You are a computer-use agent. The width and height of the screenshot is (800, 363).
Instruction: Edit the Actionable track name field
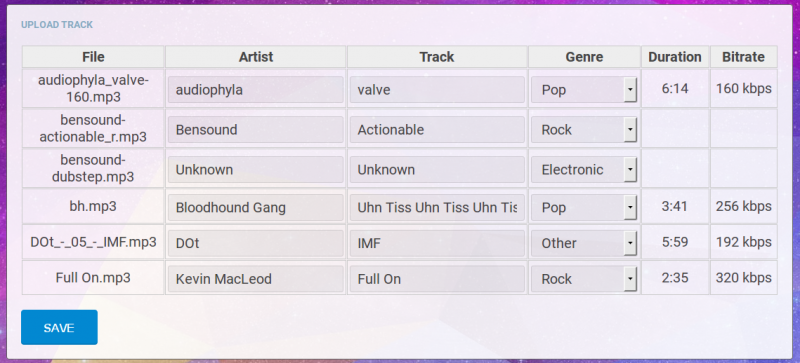pyautogui.click(x=437, y=130)
